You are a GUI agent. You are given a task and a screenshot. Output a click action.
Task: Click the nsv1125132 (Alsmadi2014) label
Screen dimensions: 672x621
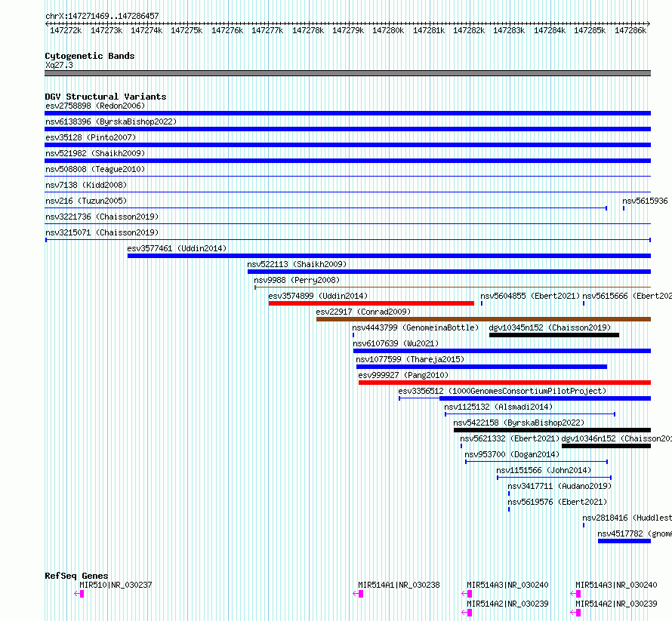click(498, 407)
